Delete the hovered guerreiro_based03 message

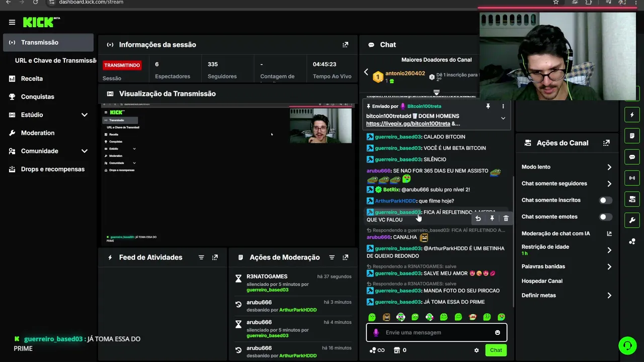coord(506,218)
